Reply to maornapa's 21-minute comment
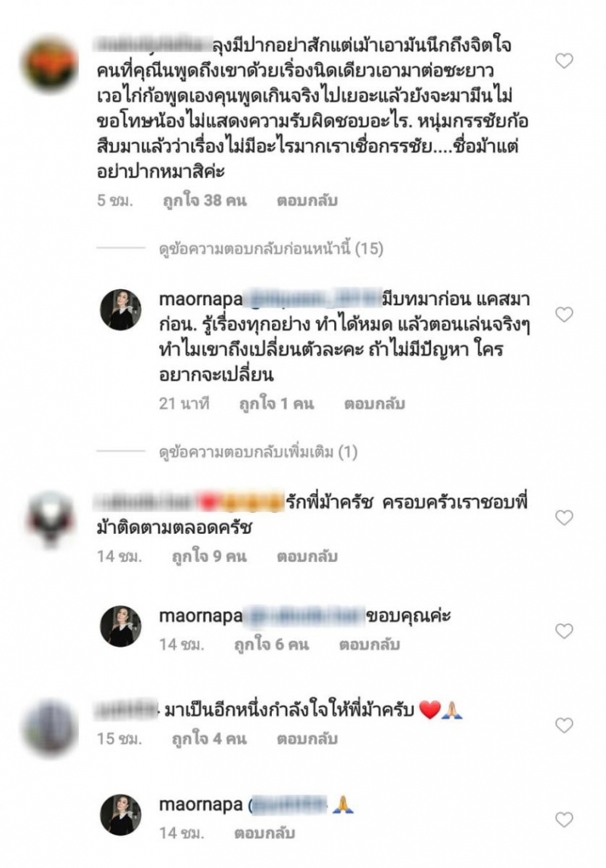The width and height of the screenshot is (606, 868). pos(374,404)
